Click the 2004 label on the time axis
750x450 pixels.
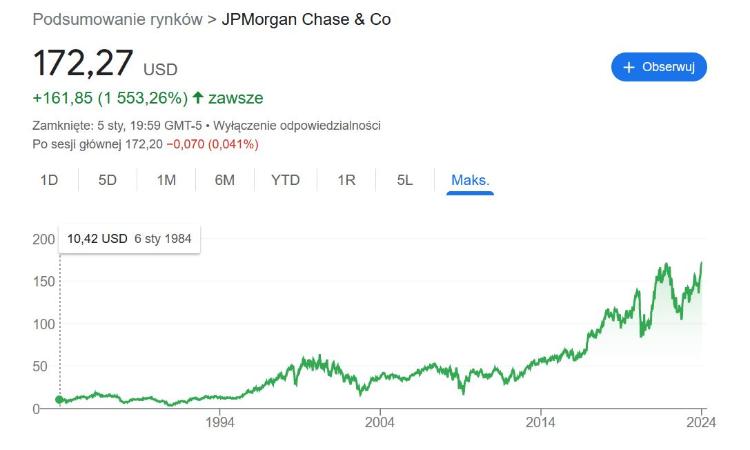coord(380,423)
